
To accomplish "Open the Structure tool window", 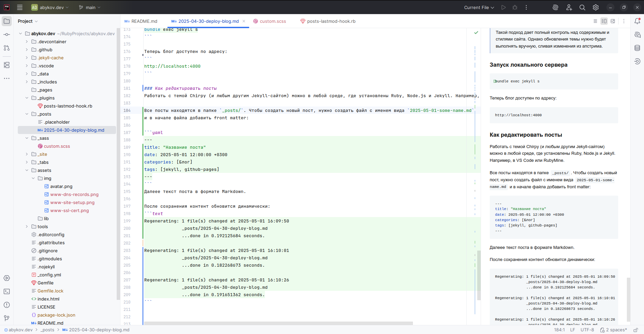I will [7, 65].
